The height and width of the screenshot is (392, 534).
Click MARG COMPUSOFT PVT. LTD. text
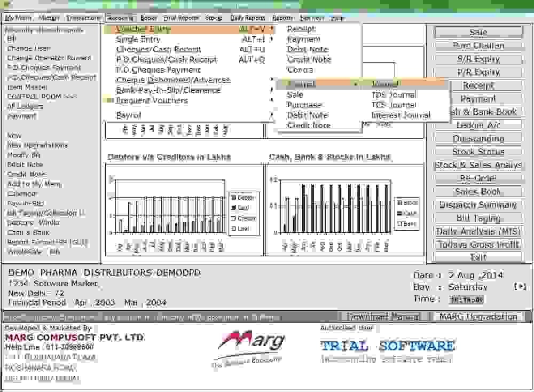click(x=75, y=338)
